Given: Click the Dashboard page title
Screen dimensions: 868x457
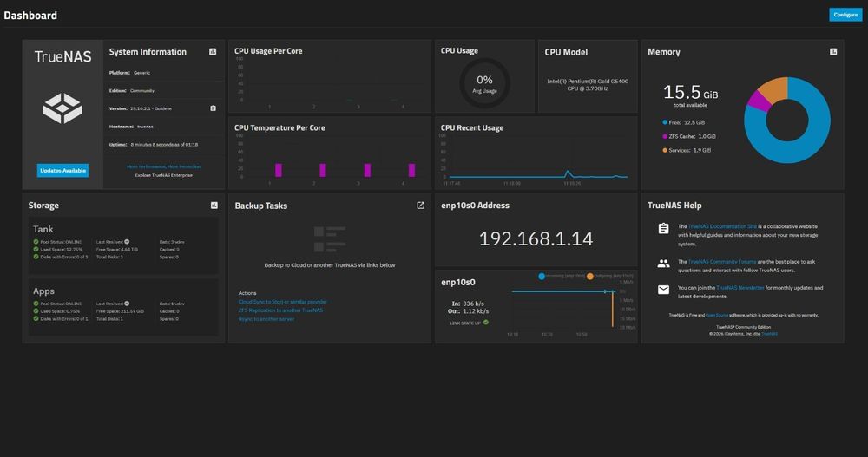Looking at the screenshot, I should (30, 16).
